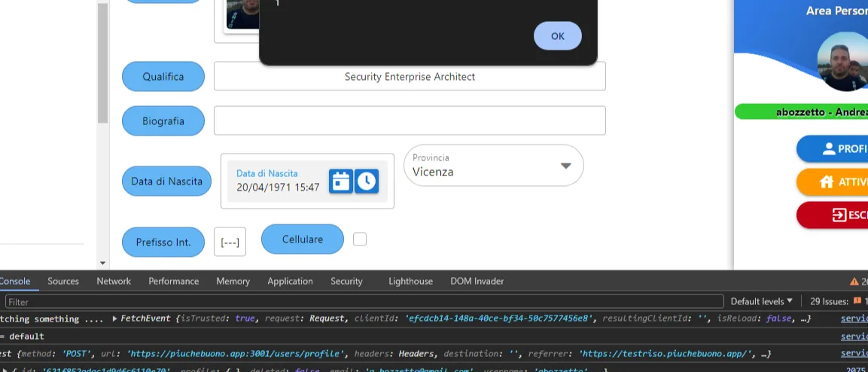Focus the international prefix [---] field
The image size is (868, 372).
230,242
